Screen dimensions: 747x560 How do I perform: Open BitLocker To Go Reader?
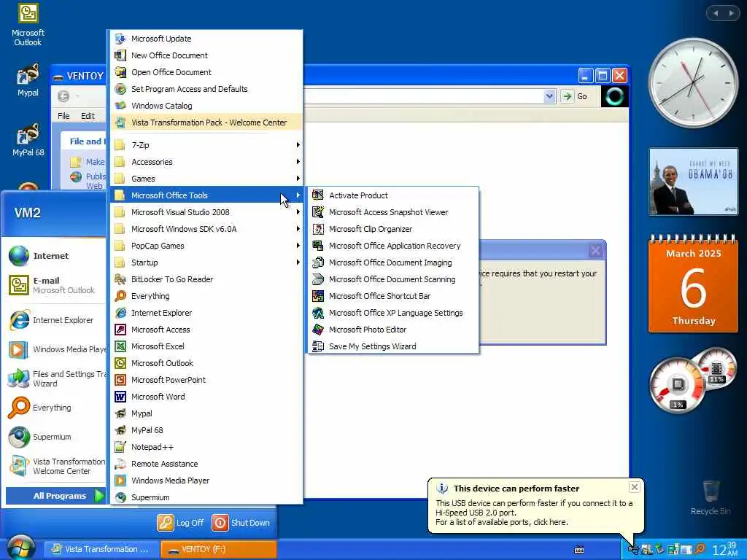pyautogui.click(x=206, y=279)
